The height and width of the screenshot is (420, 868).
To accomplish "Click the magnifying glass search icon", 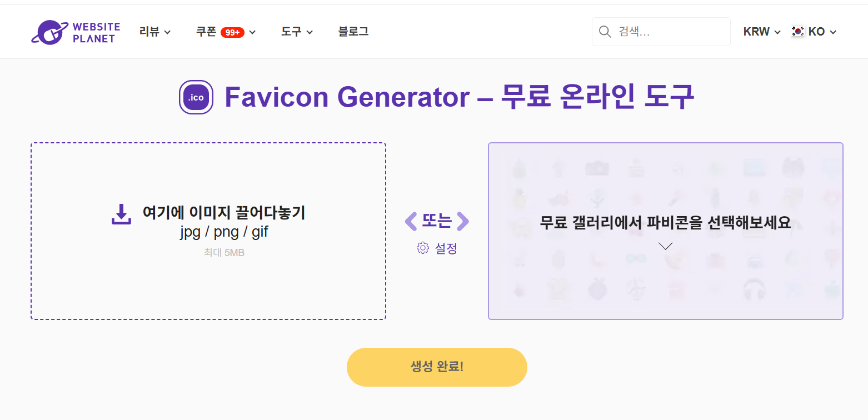I will coord(605,31).
